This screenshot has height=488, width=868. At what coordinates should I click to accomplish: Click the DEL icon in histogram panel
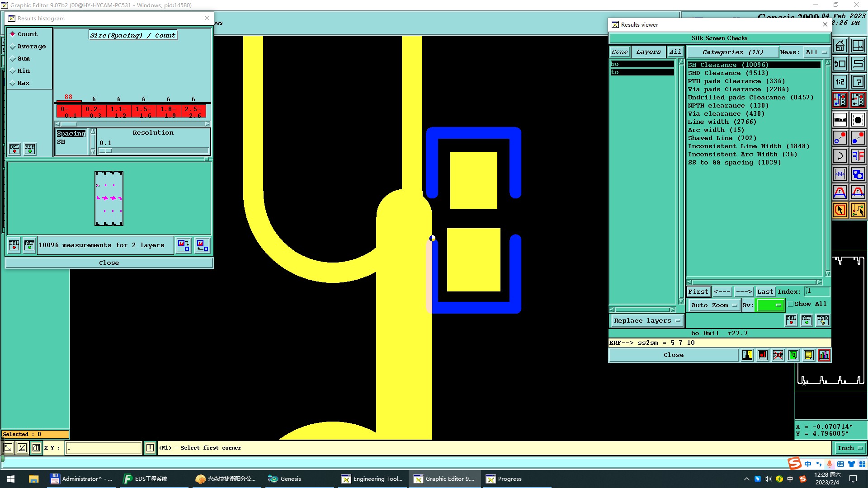point(14,149)
